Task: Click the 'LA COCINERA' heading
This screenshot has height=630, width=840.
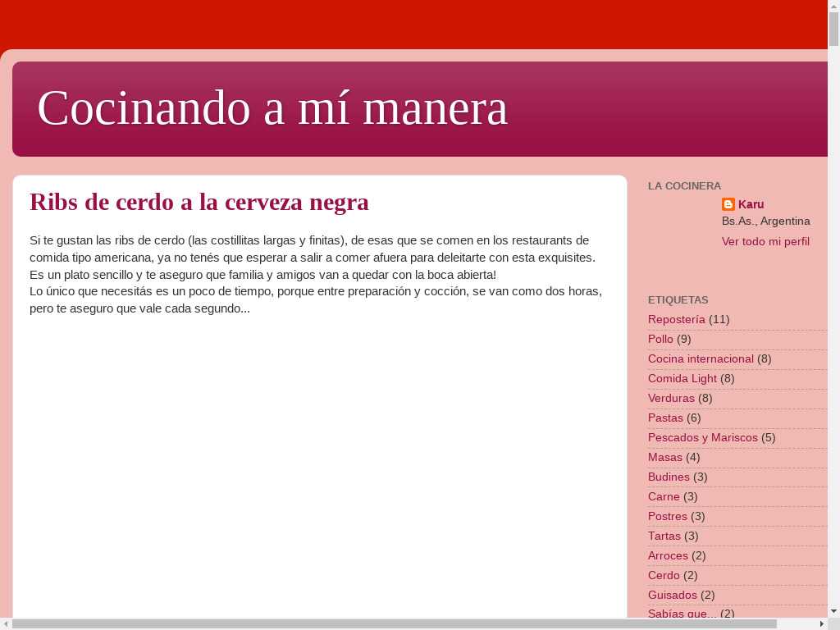Action: click(684, 186)
